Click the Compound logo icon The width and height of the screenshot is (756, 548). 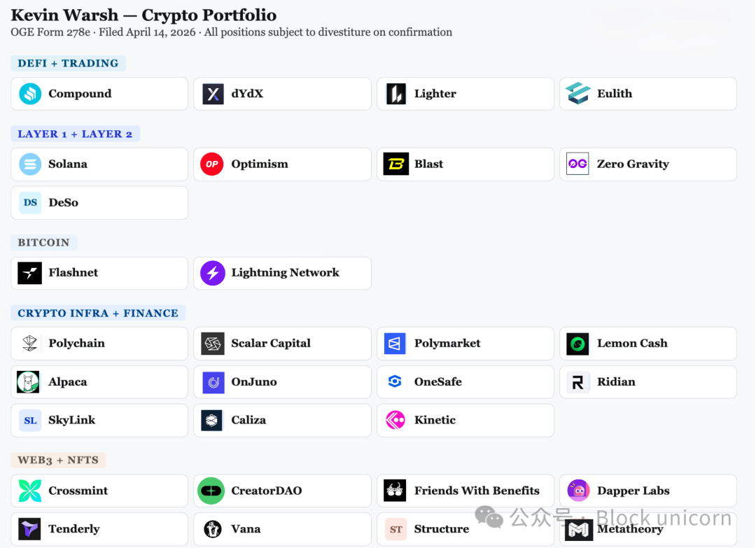coord(30,94)
